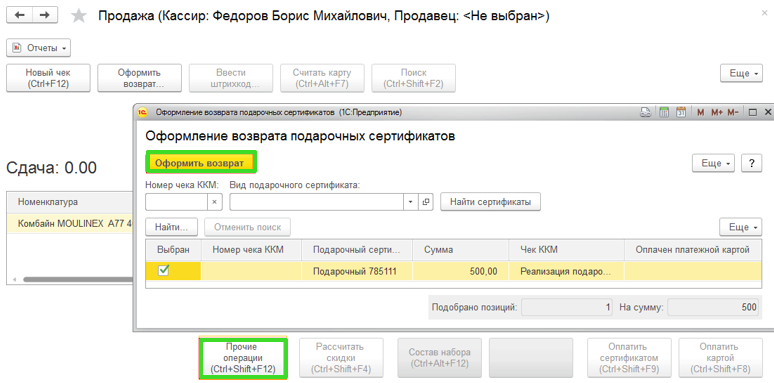The image size is (774, 383).
Task: Click the links/print preview icon in dialog title bar
Action: click(645, 113)
